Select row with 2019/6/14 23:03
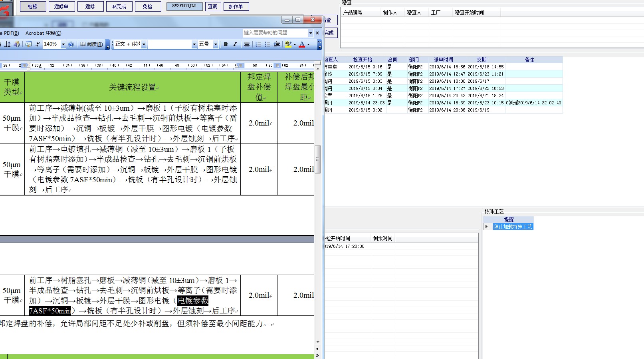This screenshot has height=359, width=644. coord(443,103)
